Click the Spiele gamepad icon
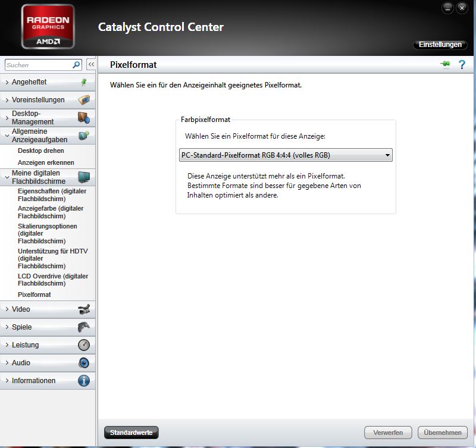The image size is (476, 448). pyautogui.click(x=84, y=327)
